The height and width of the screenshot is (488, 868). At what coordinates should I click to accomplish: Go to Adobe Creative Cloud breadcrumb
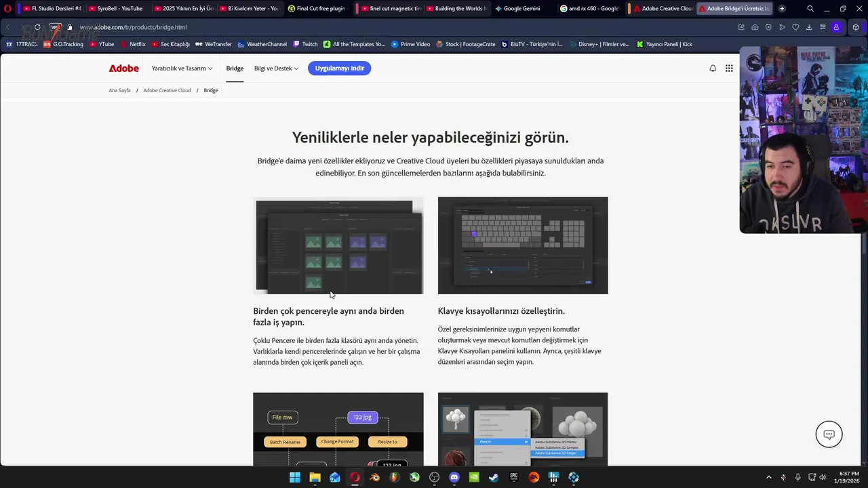pyautogui.click(x=167, y=90)
